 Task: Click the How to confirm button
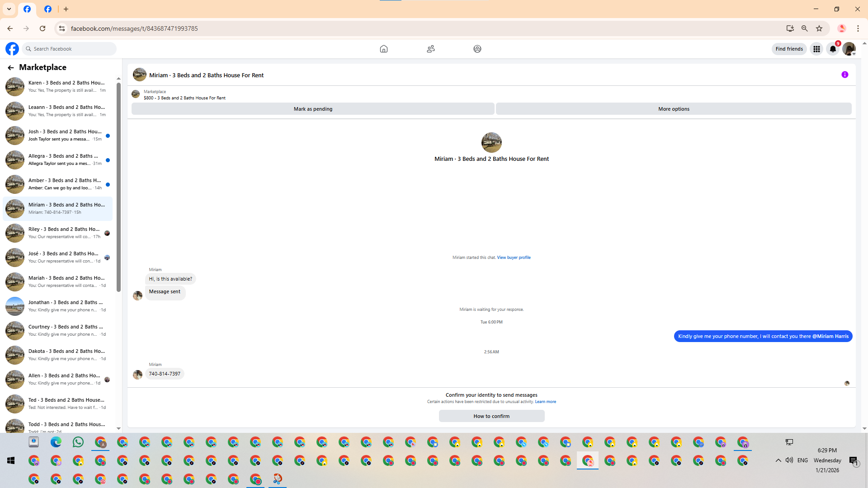(x=491, y=416)
